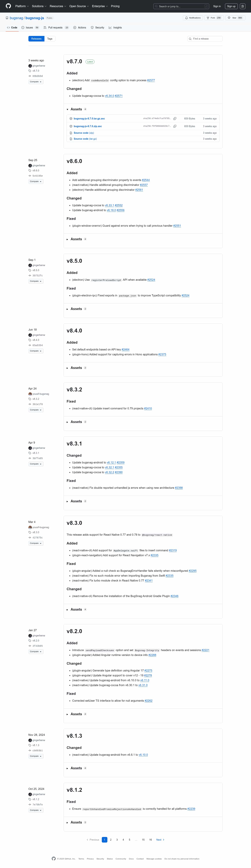Copy sha256 of bugsnag-js-8.7.0.zip.asc
This screenshot has width=251, height=868.
[175, 126]
